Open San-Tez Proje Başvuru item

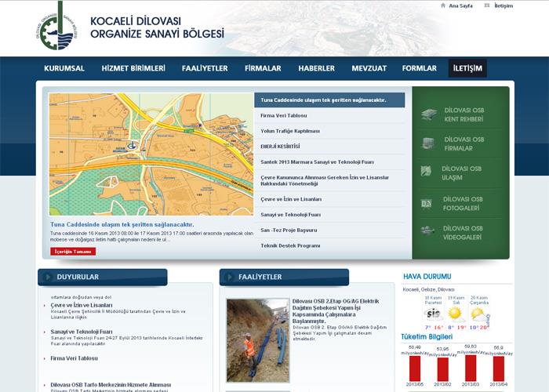[x=329, y=230]
